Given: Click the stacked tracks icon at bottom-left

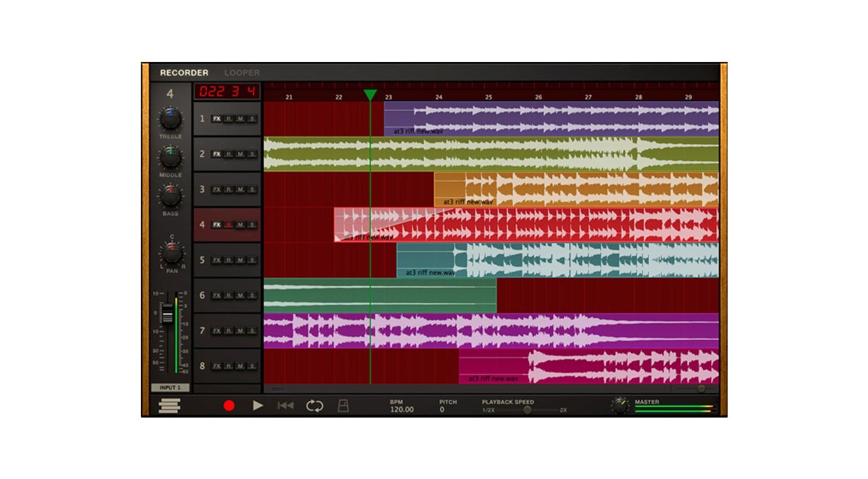Looking at the screenshot, I should click(x=170, y=406).
